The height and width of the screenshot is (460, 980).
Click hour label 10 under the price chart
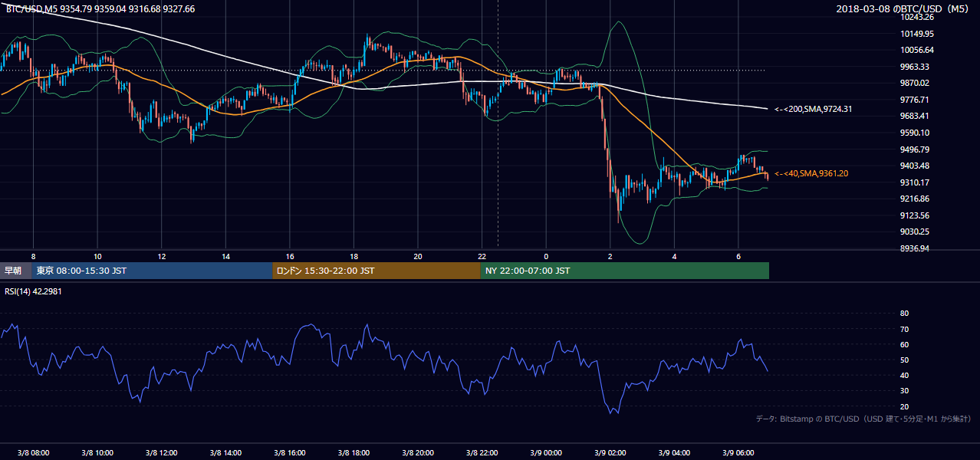click(x=97, y=256)
